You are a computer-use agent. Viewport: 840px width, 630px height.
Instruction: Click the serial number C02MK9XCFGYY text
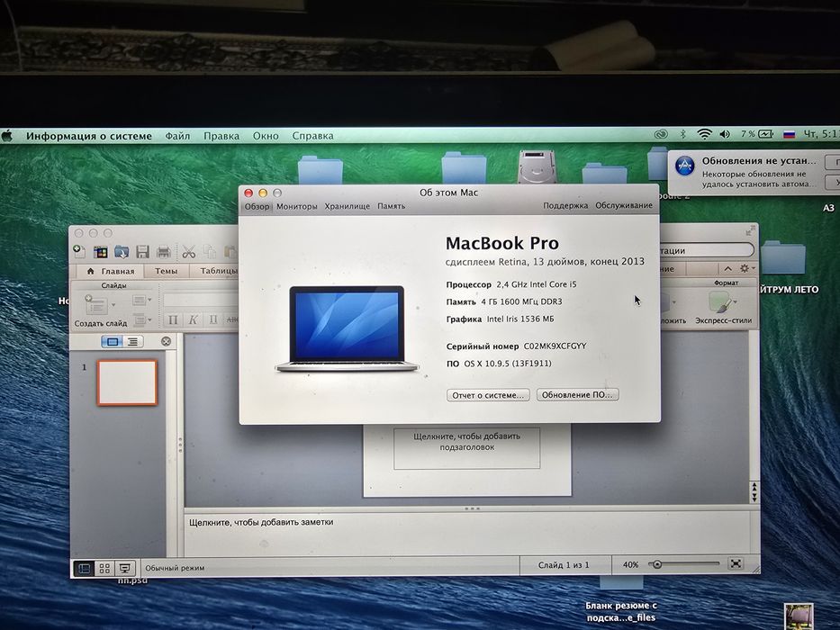tap(555, 346)
